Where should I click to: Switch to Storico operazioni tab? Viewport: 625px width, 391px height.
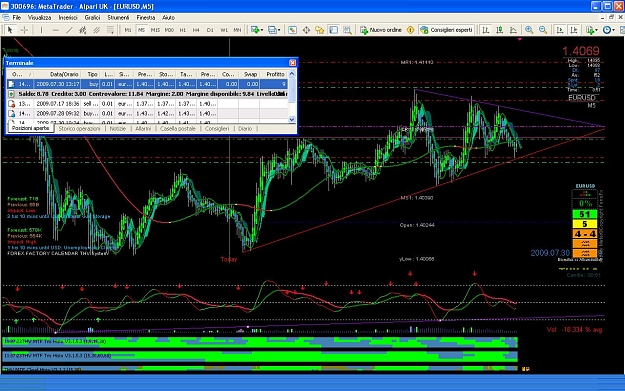tap(79, 129)
